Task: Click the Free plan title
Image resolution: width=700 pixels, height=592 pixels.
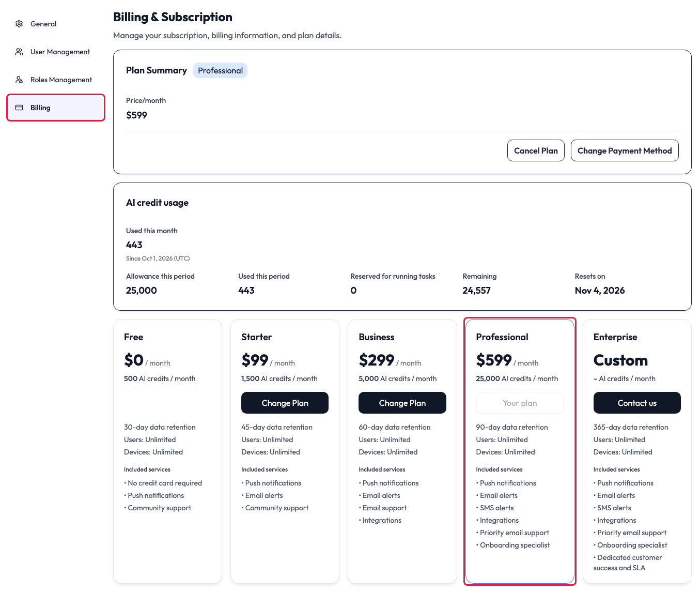Action: pos(133,337)
